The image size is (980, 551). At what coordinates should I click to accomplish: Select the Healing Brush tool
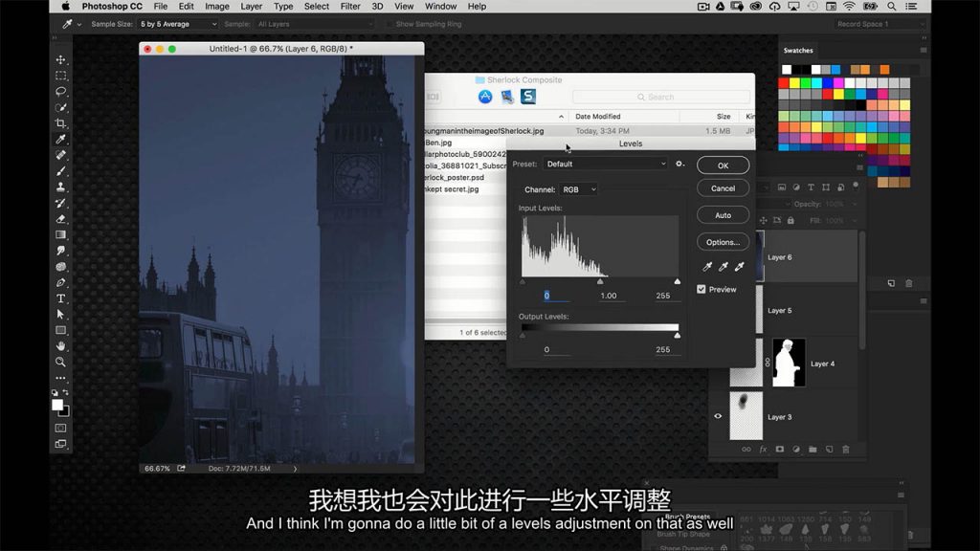[x=60, y=155]
